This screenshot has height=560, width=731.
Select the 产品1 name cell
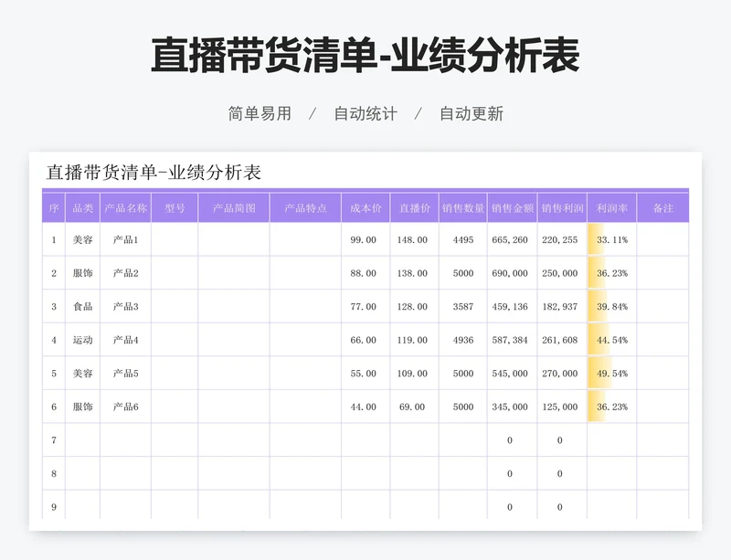125,239
